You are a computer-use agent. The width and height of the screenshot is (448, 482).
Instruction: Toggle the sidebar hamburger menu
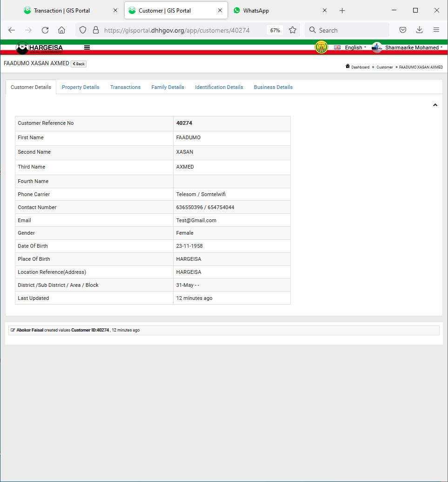pos(87,48)
